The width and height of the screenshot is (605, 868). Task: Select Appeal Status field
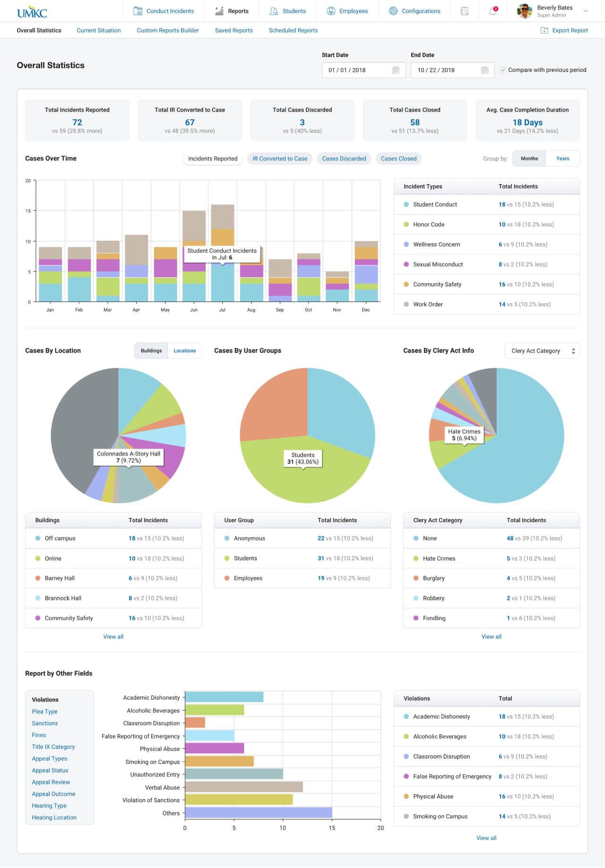point(50,771)
